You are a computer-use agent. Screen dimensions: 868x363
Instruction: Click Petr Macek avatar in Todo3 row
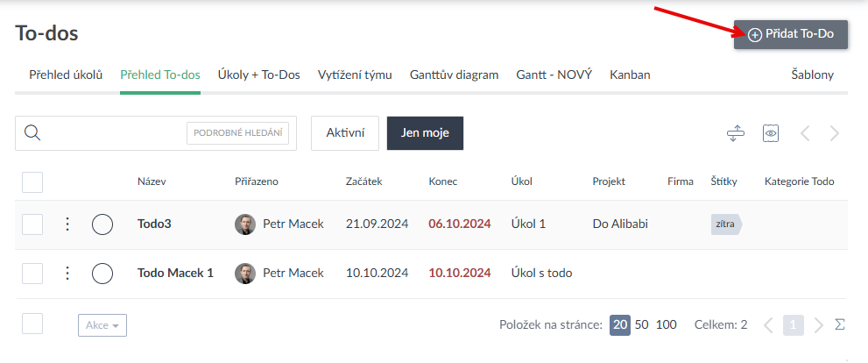pyautogui.click(x=245, y=224)
